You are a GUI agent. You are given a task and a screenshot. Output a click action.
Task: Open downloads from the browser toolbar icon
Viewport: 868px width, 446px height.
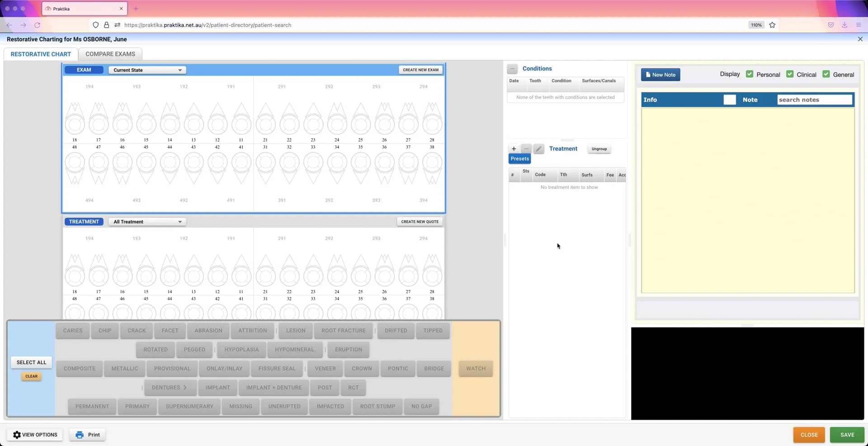coord(844,25)
